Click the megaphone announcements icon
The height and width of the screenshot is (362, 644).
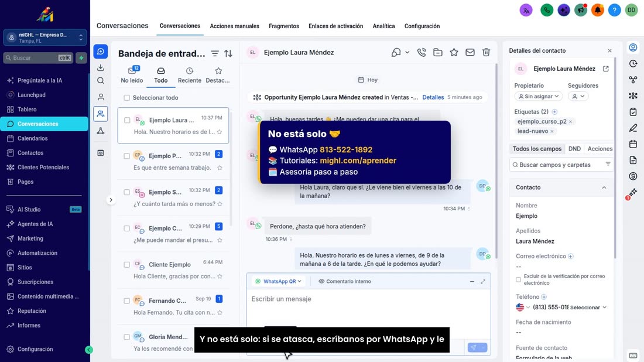(x=581, y=10)
